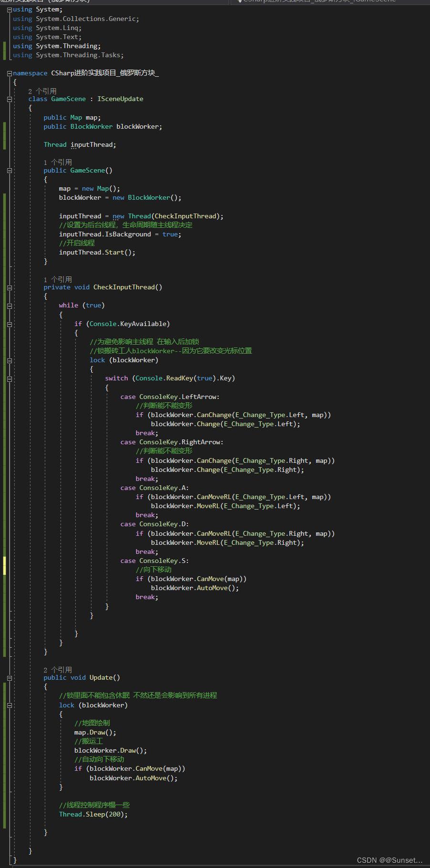Image resolution: width=430 pixels, height=868 pixels.
Task: Collapse the CheckInputThread method
Action: (9, 287)
